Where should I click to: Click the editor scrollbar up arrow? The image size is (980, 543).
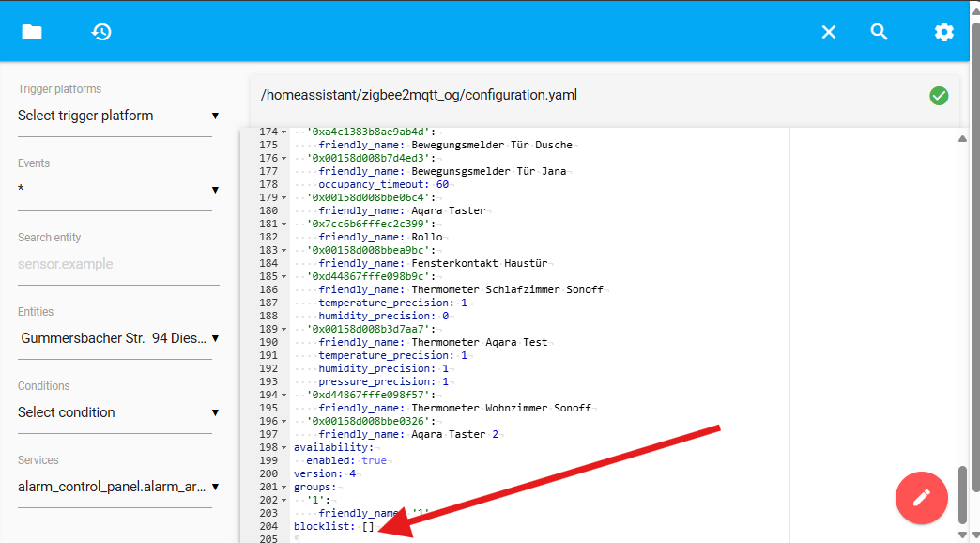click(962, 139)
